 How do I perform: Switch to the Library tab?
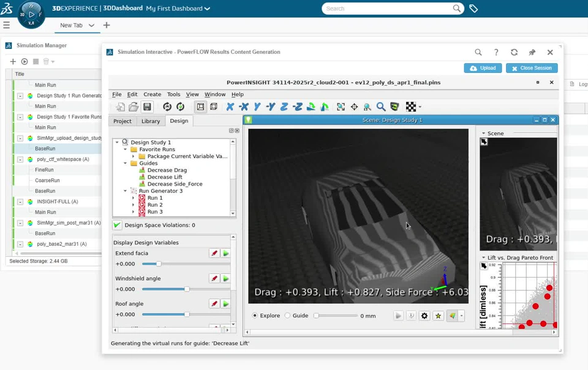[x=151, y=121]
